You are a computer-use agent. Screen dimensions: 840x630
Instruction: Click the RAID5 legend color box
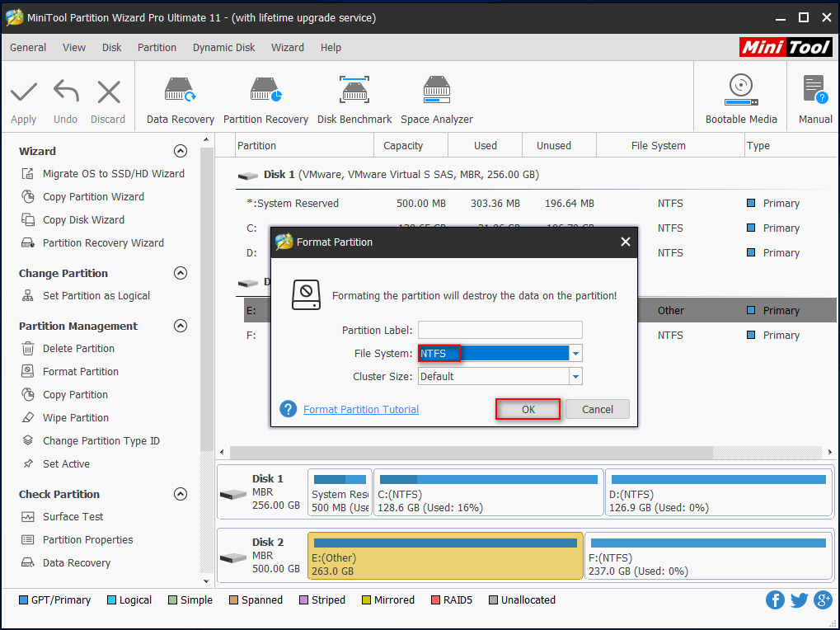click(x=435, y=599)
